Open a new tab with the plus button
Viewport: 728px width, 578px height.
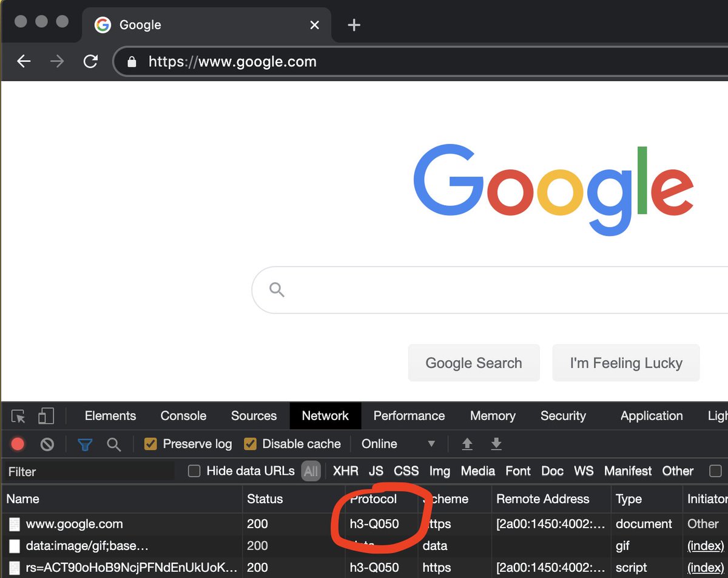(x=354, y=25)
